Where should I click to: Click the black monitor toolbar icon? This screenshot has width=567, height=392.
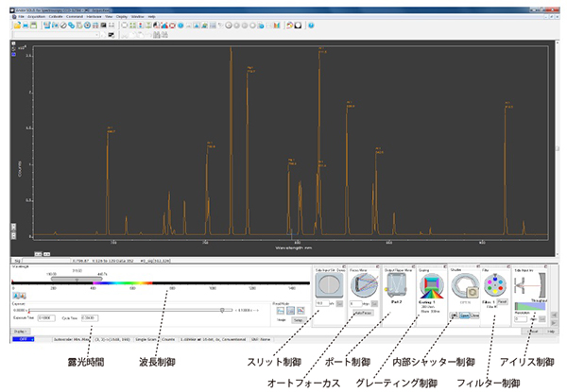(x=103, y=26)
